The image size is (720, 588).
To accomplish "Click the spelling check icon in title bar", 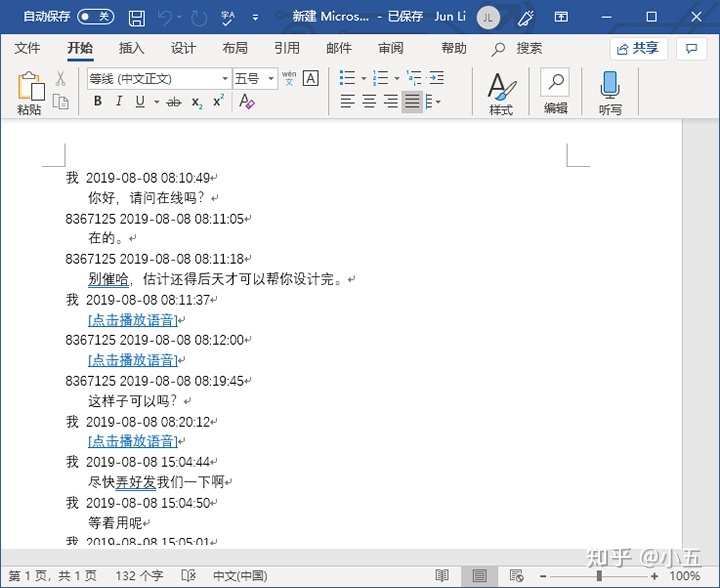I will pyautogui.click(x=228, y=18).
